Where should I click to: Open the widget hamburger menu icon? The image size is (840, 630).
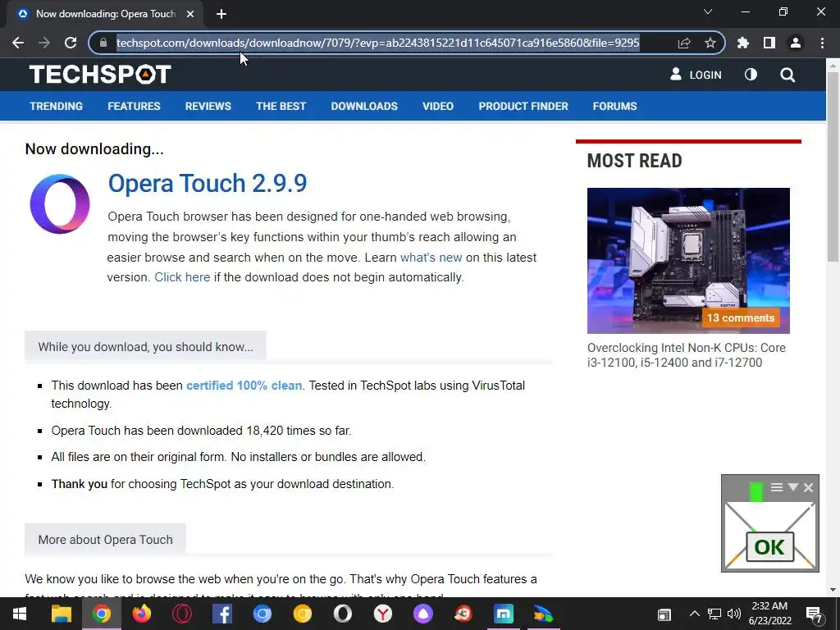(x=777, y=487)
